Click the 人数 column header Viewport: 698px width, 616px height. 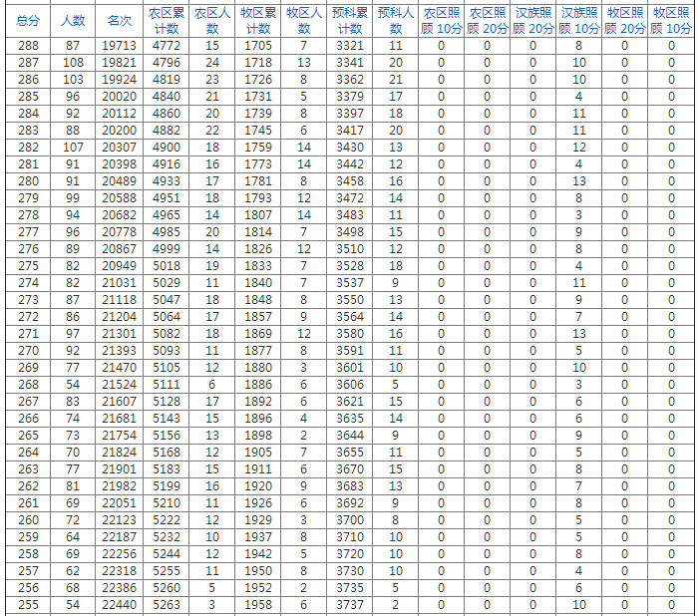coord(73,20)
